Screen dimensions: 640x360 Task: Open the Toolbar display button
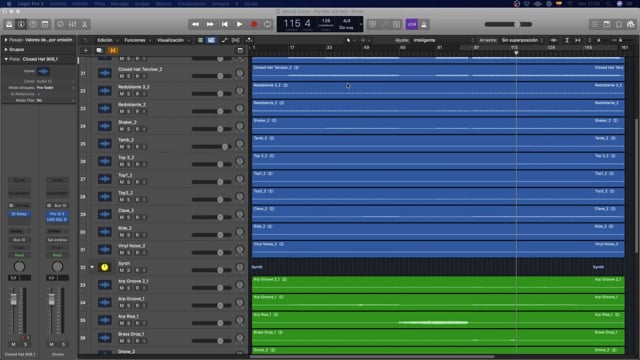(45, 24)
